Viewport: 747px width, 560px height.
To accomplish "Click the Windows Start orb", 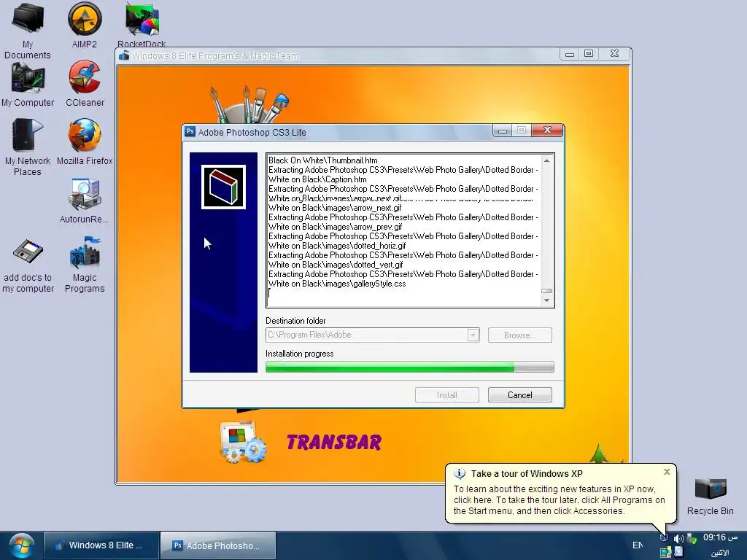I will tap(21, 545).
